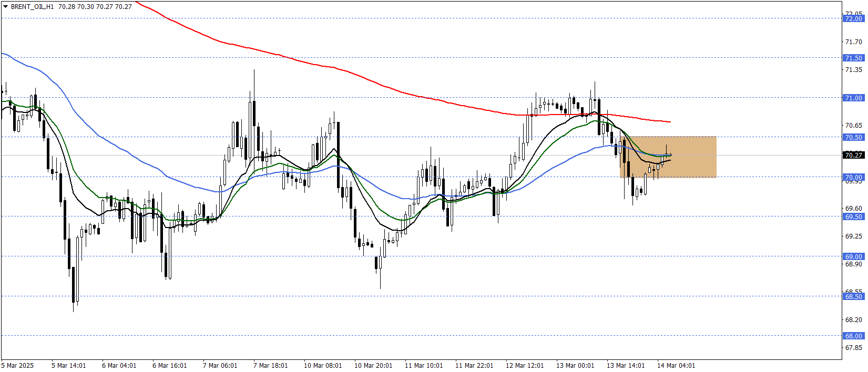Click the 14 Mar 04:01 time label
Image resolution: width=868 pixels, height=372 pixels.
coord(676,366)
